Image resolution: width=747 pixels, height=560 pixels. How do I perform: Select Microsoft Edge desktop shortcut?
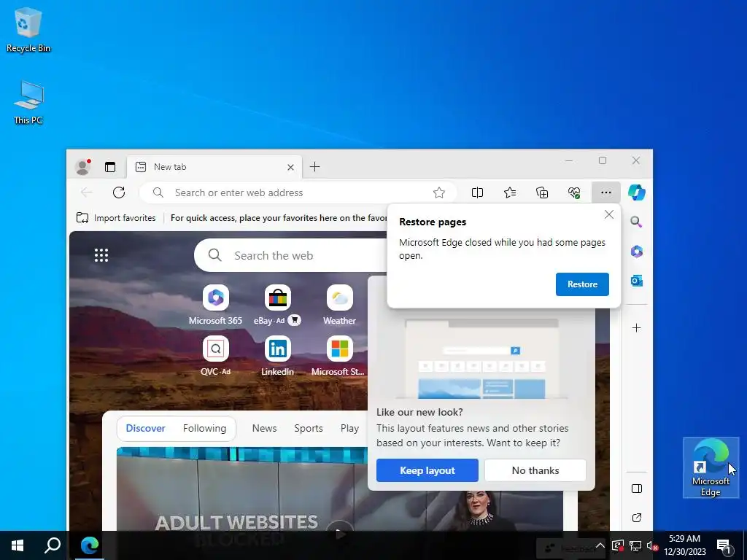click(x=711, y=467)
